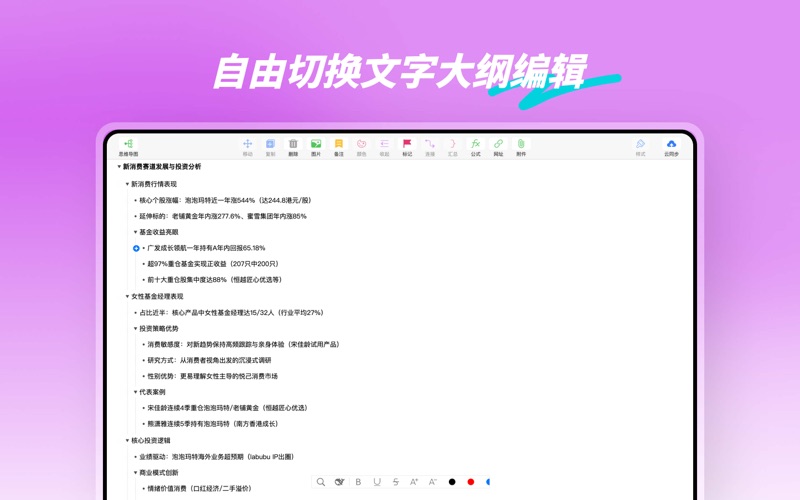This screenshot has height=500, width=800.
Task: Add a flag marker (标记)
Action: [x=407, y=147]
